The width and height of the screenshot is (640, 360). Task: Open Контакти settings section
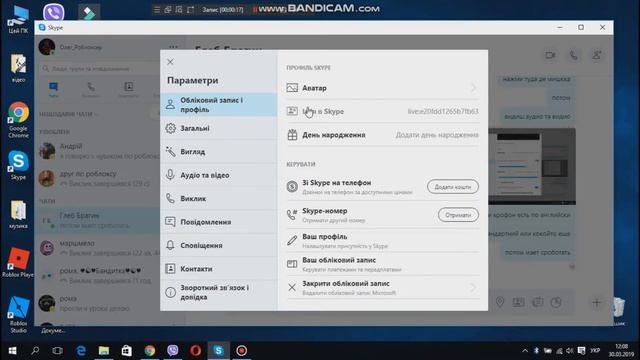click(219, 269)
